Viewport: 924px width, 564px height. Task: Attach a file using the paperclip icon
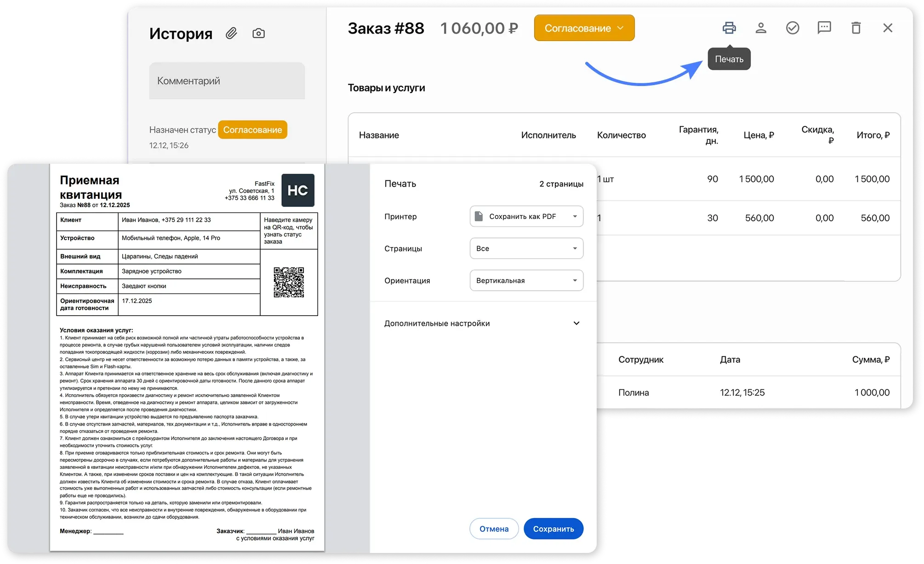(231, 33)
